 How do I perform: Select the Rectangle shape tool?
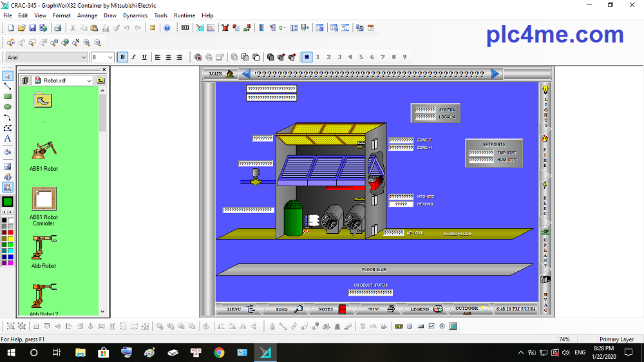pyautogui.click(x=8, y=97)
